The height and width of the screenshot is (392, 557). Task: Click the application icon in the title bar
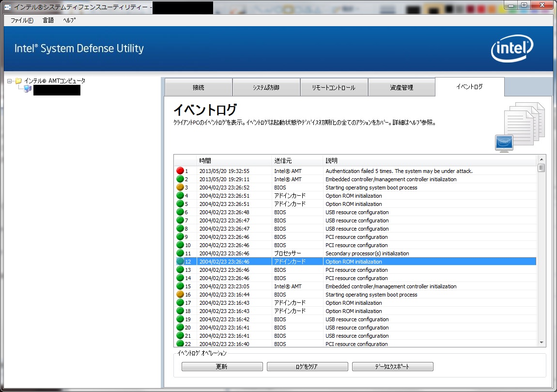click(x=7, y=7)
